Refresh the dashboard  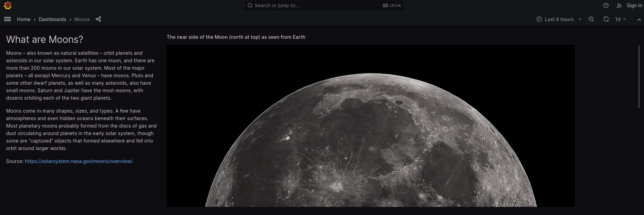pyautogui.click(x=606, y=19)
